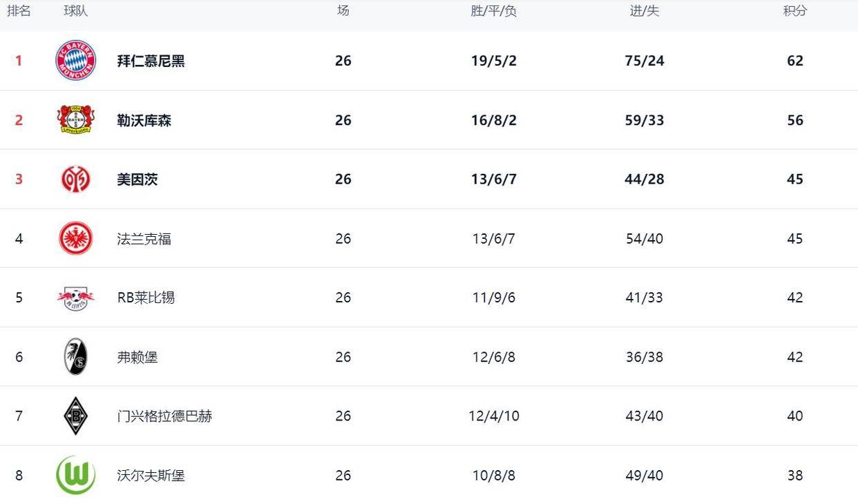The image size is (858, 504).
Task: Select the Eintracht Frankfurt eagle logo
Action: point(75,238)
